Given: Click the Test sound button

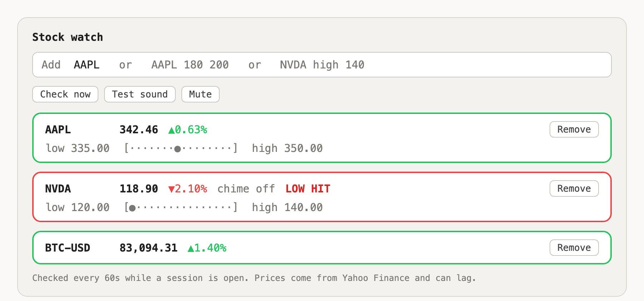Looking at the screenshot, I should click(x=140, y=94).
